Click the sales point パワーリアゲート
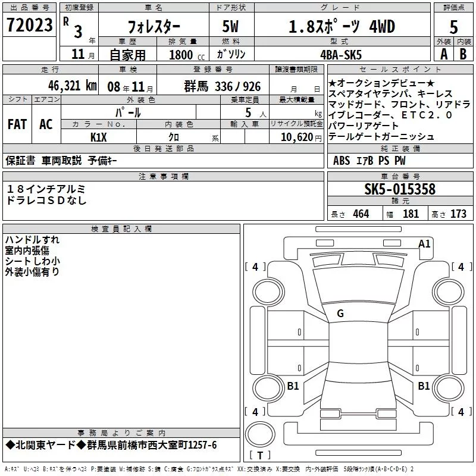 (x=364, y=126)
